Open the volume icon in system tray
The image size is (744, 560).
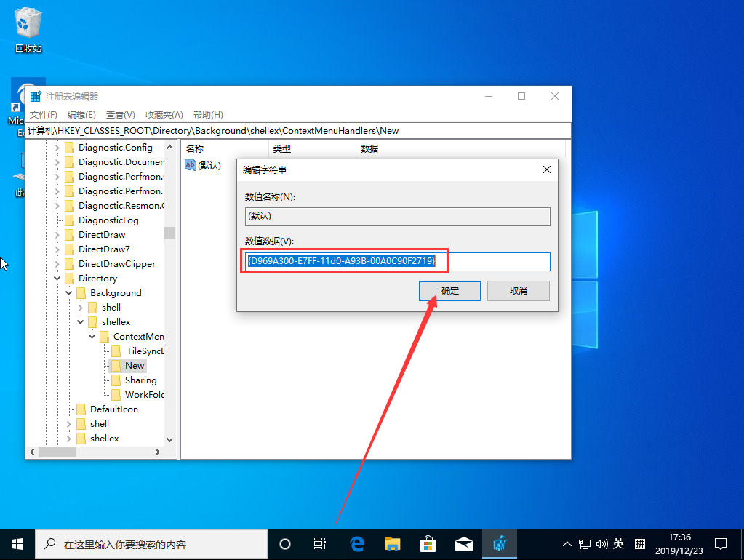[601, 543]
